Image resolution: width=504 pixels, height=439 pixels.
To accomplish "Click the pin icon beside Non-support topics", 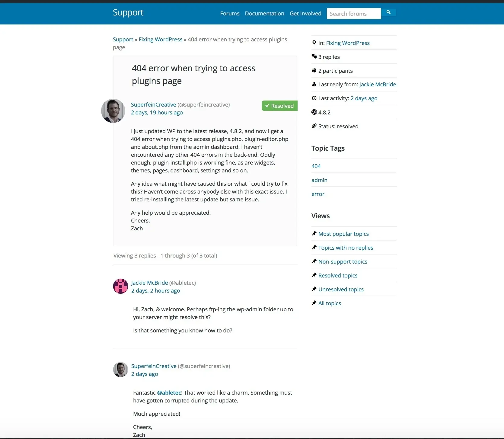I will click(x=314, y=261).
